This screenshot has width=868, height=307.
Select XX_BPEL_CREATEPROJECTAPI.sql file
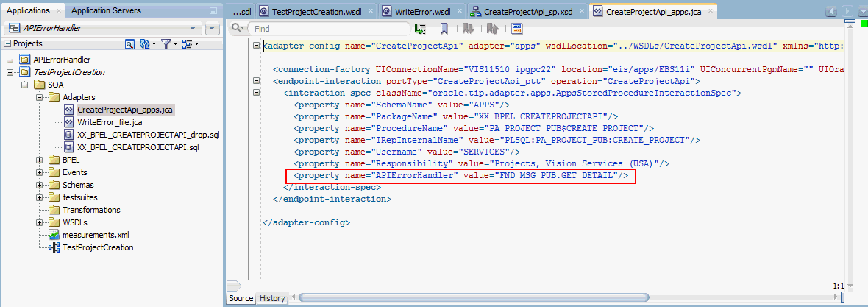138,147
